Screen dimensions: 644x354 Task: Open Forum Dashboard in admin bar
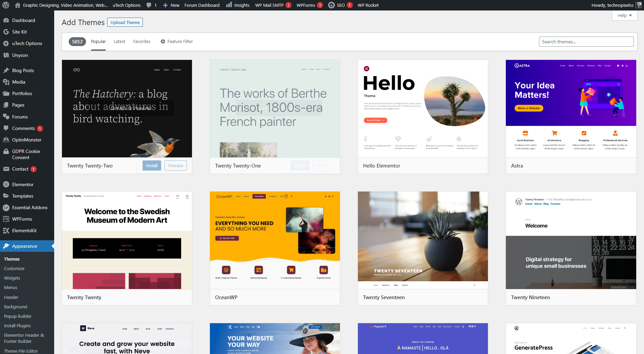(x=202, y=5)
